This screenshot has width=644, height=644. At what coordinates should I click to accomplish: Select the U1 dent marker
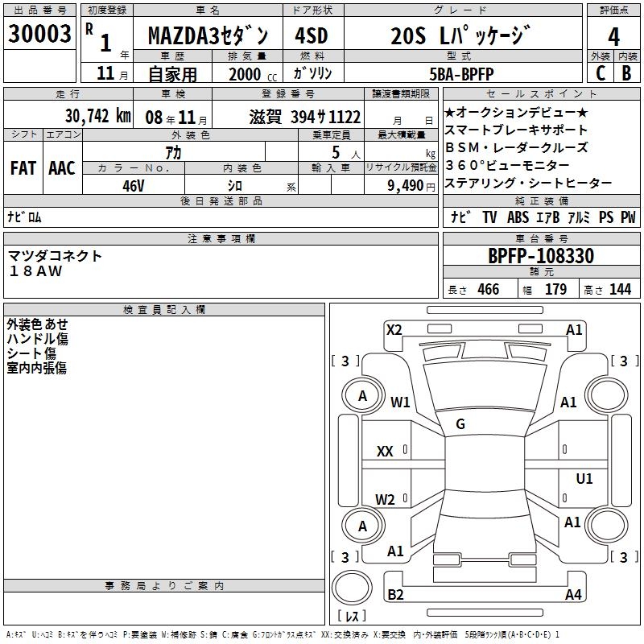point(584,478)
